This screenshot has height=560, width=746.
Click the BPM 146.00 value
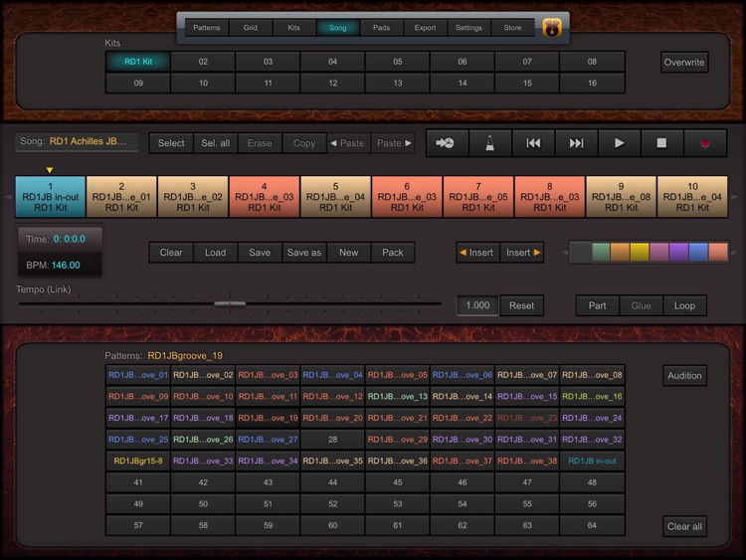(x=66, y=265)
